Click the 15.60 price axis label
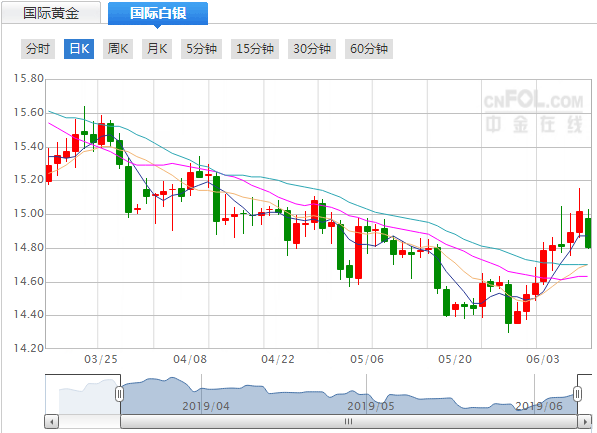The height and width of the screenshot is (433, 597). (29, 113)
